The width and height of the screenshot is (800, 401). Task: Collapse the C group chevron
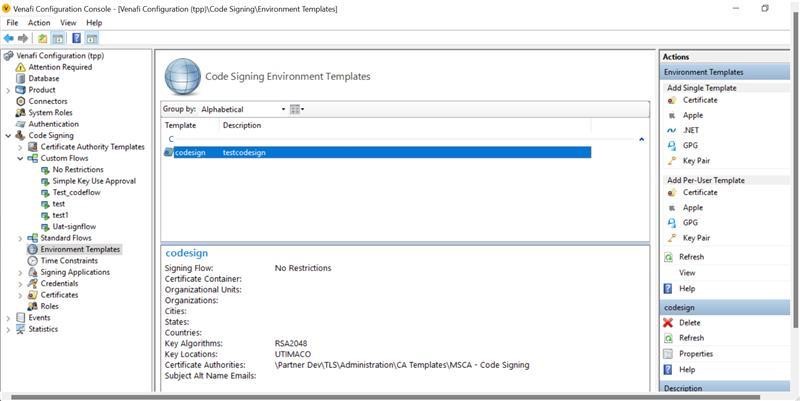(x=641, y=139)
